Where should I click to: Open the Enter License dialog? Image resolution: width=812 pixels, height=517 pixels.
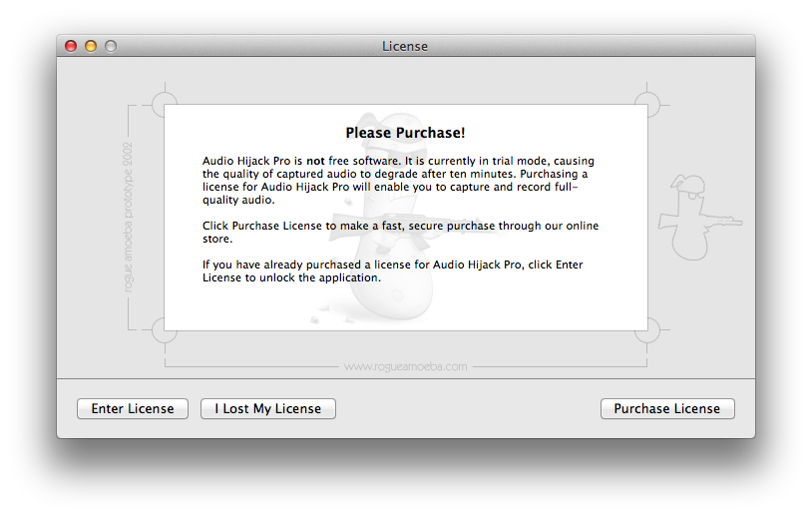pyautogui.click(x=133, y=409)
